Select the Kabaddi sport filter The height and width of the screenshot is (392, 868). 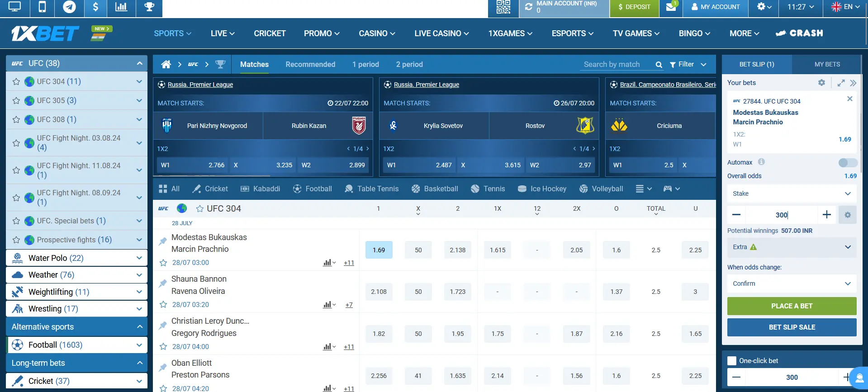260,189
